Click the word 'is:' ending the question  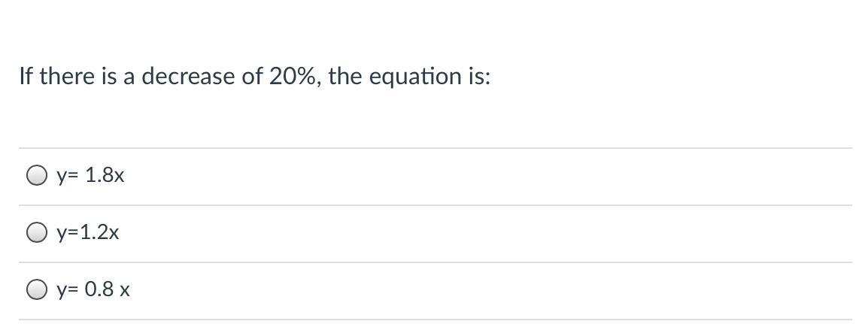477,76
